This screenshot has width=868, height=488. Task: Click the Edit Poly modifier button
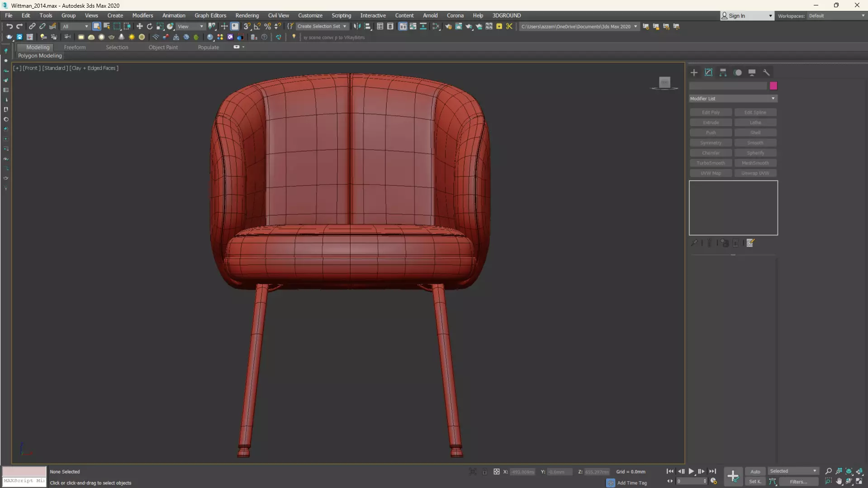click(x=711, y=112)
